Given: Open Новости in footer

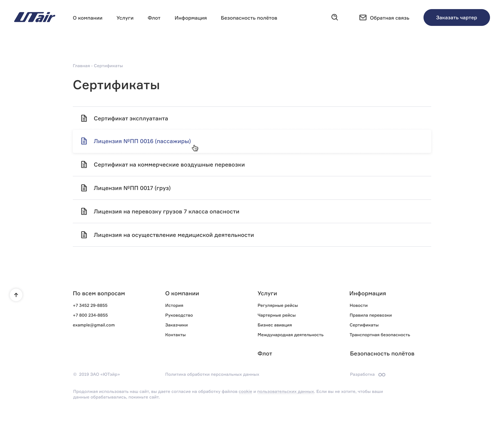Looking at the screenshot, I should click(358, 305).
